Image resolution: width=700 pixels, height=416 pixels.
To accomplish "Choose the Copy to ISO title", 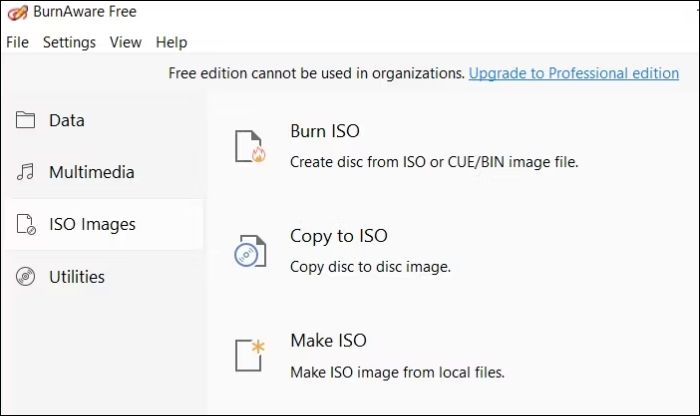I will coord(338,236).
